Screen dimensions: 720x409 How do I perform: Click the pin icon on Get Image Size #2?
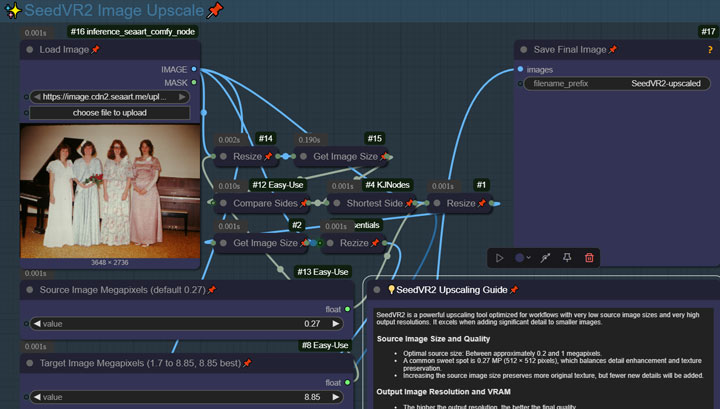point(304,243)
